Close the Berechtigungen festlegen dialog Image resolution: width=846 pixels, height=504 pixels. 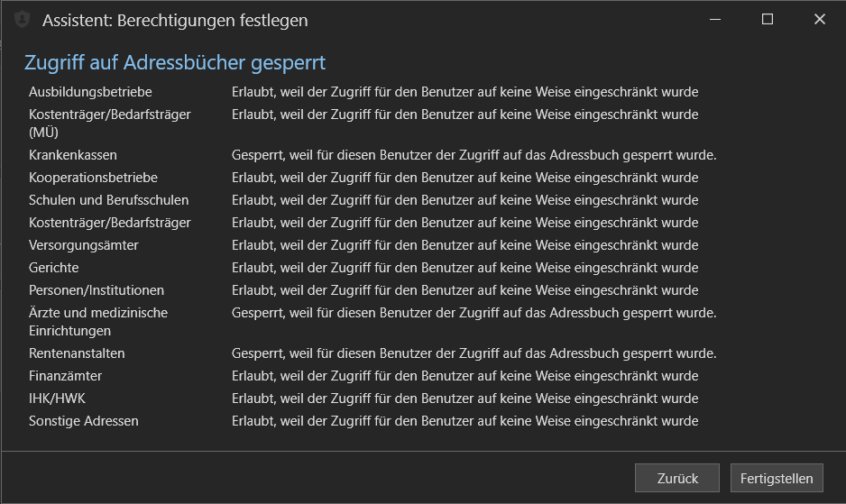coord(820,20)
